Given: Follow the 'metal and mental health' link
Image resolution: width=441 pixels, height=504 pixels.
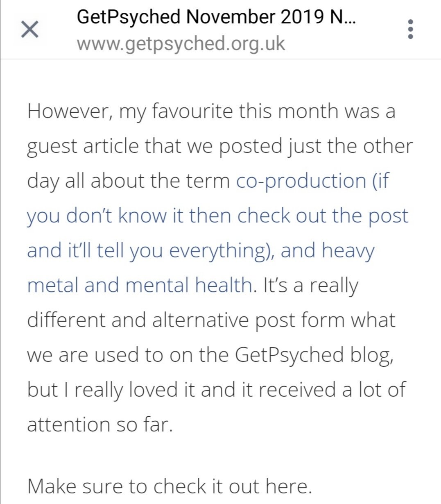Looking at the screenshot, I should pyautogui.click(x=139, y=285).
